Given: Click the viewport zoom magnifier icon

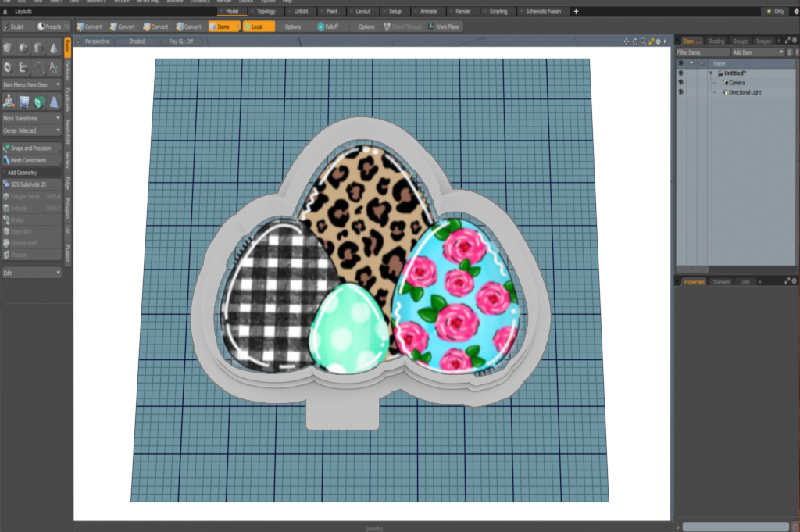Looking at the screenshot, I should (x=643, y=41).
